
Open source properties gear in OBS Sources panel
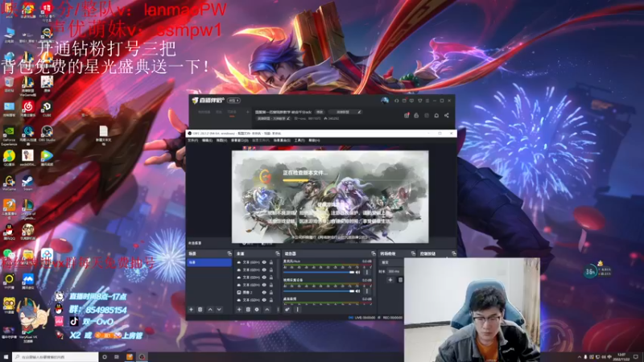[x=257, y=310]
